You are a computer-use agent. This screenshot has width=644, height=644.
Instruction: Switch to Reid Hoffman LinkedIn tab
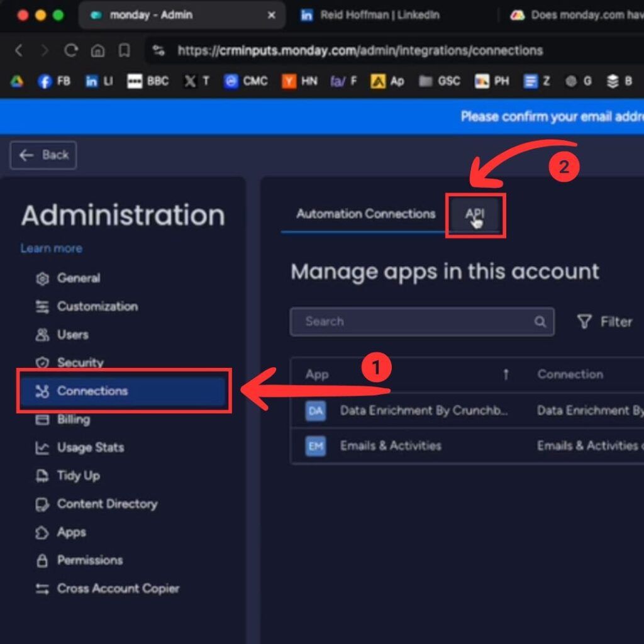point(370,15)
